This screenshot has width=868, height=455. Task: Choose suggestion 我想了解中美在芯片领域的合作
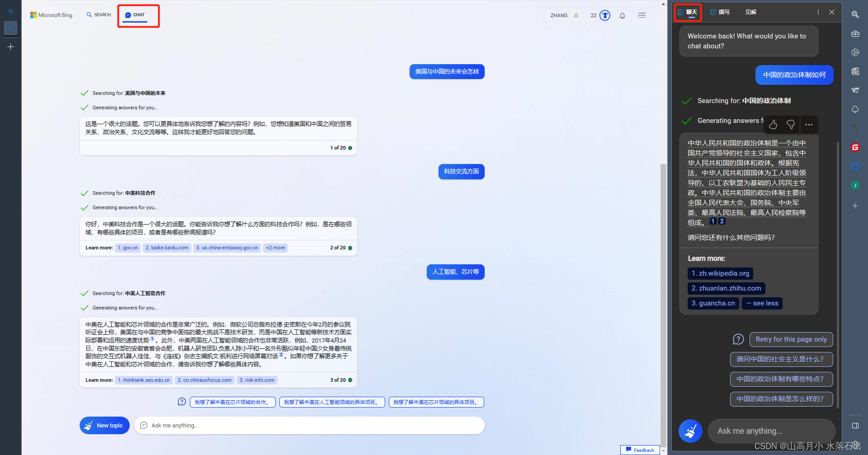232,402
